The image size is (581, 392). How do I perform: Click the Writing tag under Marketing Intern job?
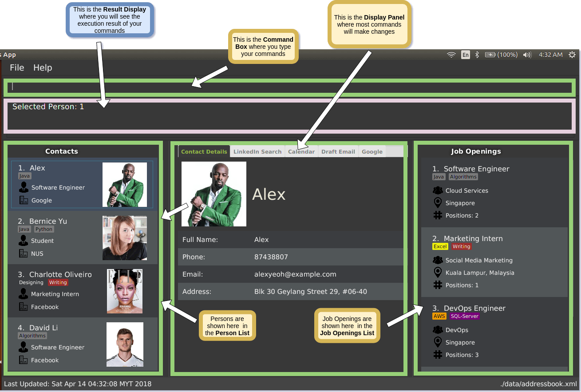[x=461, y=246]
